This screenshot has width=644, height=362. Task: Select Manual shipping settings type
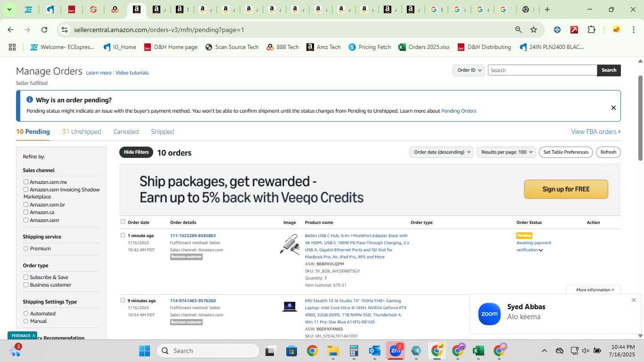coord(26,321)
